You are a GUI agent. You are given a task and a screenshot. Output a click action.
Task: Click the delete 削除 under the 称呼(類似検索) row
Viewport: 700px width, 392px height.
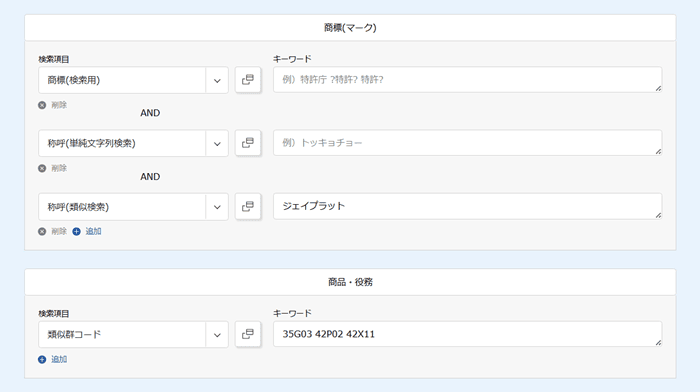click(x=53, y=231)
